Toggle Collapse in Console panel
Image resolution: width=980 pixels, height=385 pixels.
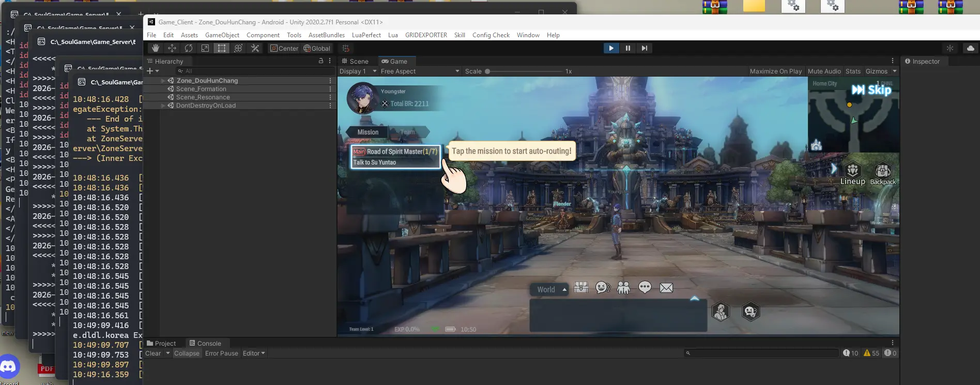[187, 353]
